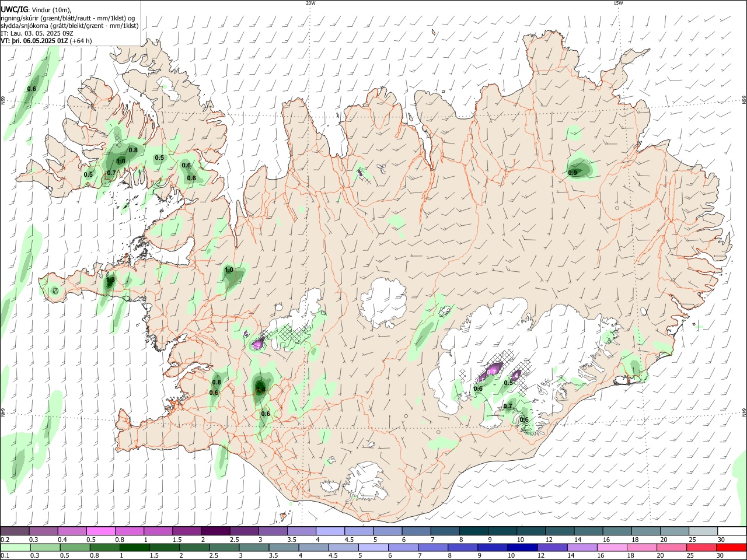This screenshot has width=747, height=560.
Task: Click the UWC/IG Vindur (10m) title text
Action: click(36, 9)
